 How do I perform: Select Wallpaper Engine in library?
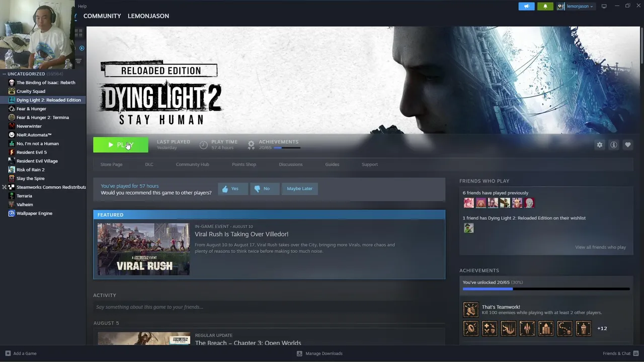(34, 213)
